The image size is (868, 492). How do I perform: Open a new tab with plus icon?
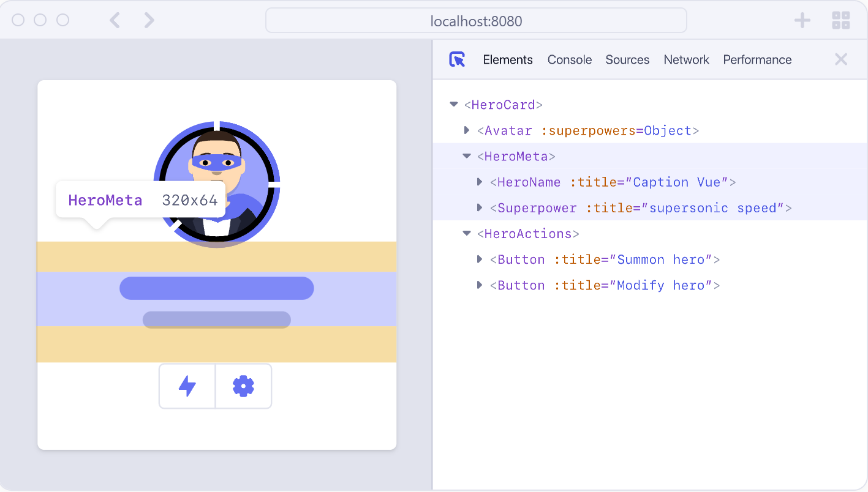(802, 20)
